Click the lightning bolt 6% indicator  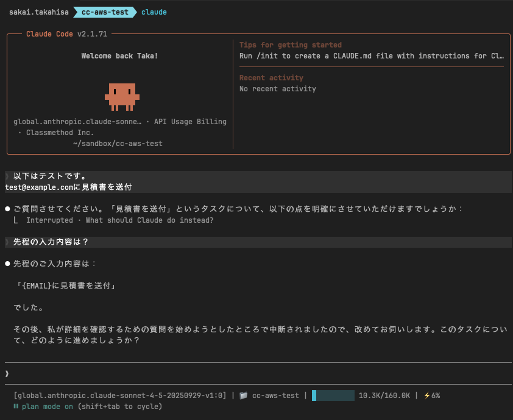[431, 395]
